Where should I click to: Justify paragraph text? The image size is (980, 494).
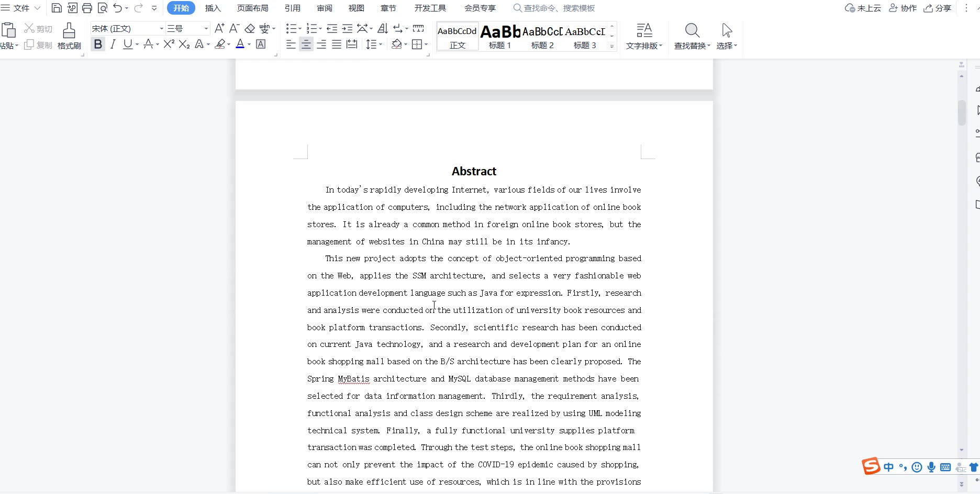[x=337, y=44]
